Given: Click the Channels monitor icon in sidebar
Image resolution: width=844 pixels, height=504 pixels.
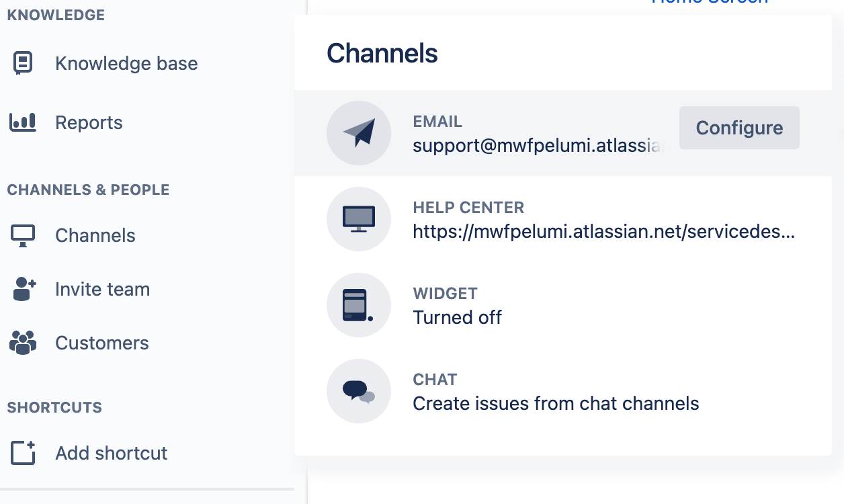Looking at the screenshot, I should click(23, 235).
